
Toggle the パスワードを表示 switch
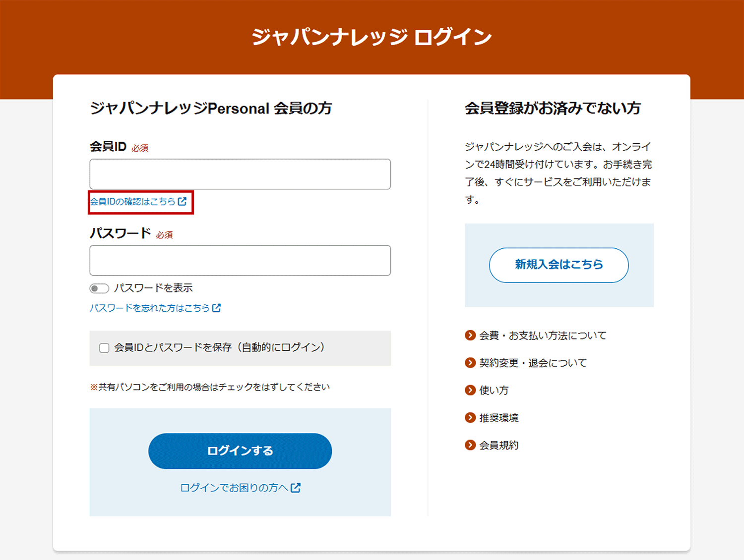pos(99,288)
